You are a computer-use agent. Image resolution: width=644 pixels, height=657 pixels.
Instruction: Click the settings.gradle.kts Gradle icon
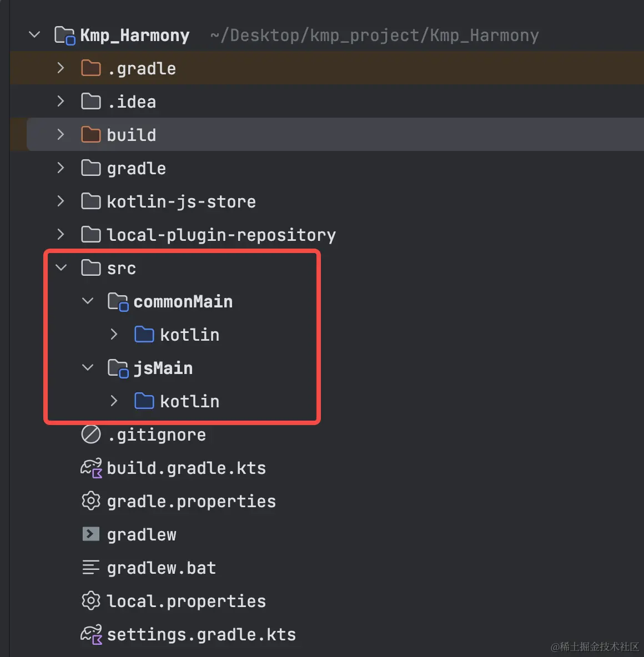coord(91,634)
